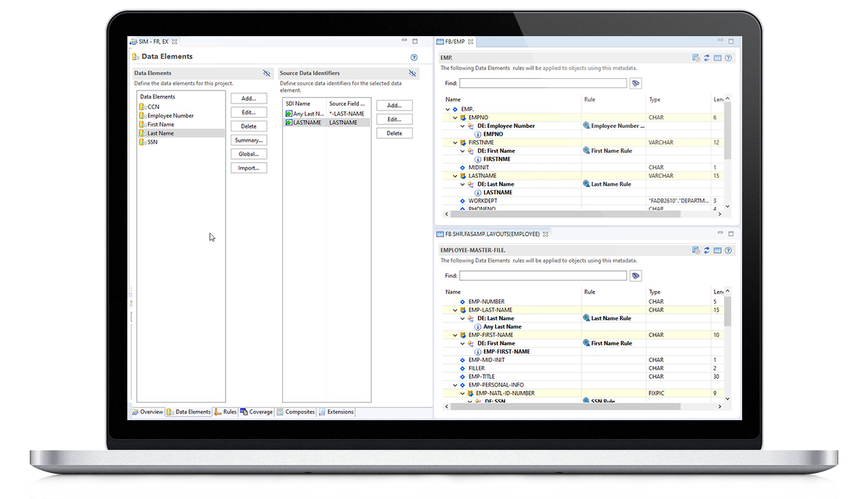Viewport: 868px width, 499px height.
Task: Switch to the Composites tab
Action: coord(297,412)
